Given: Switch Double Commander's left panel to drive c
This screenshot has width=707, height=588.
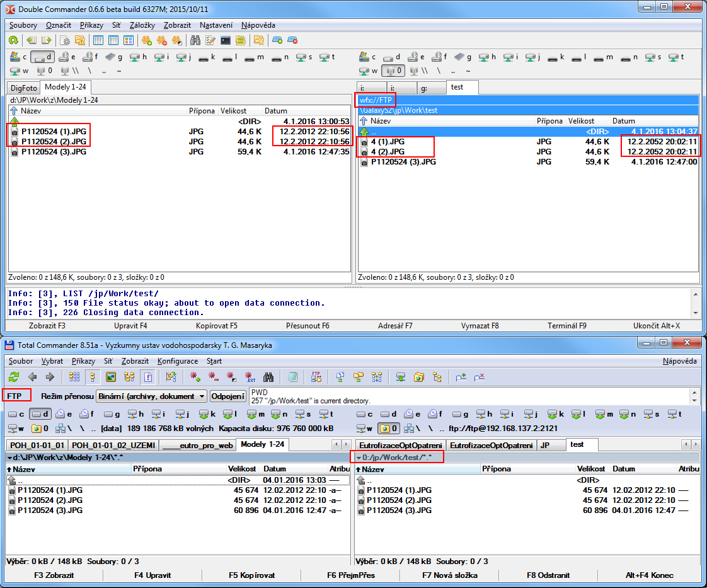Looking at the screenshot, I should click(18, 57).
